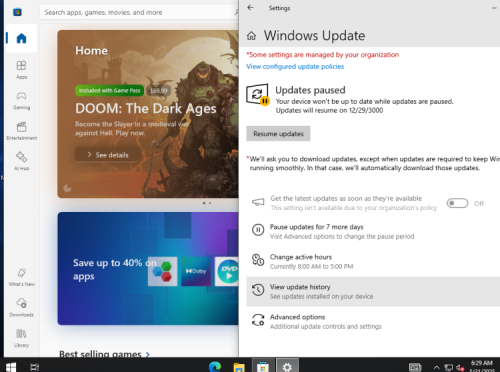500x372 pixels.
Task: Click 'Currently 8:00 AM to 5:00 PM' text
Action: [311, 266]
